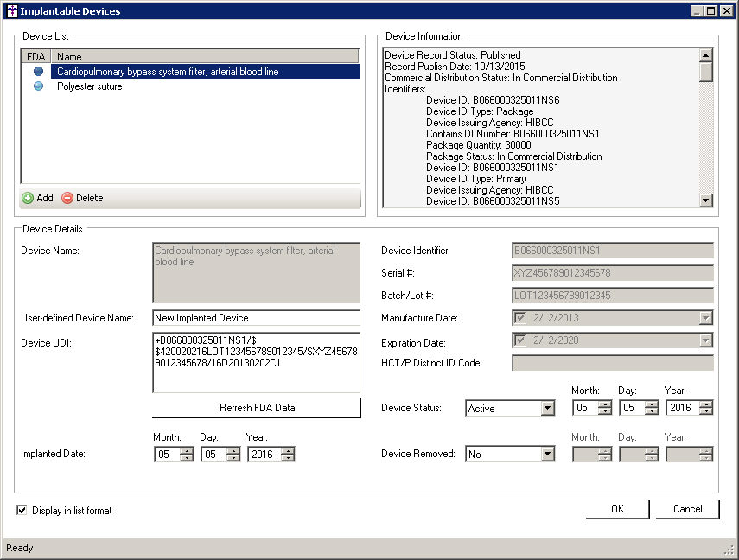Toggle the Manufacture Date checkbox

(519, 318)
